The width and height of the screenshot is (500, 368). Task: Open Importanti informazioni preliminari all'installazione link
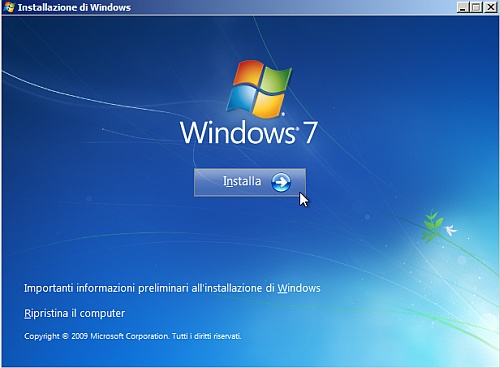tap(172, 288)
